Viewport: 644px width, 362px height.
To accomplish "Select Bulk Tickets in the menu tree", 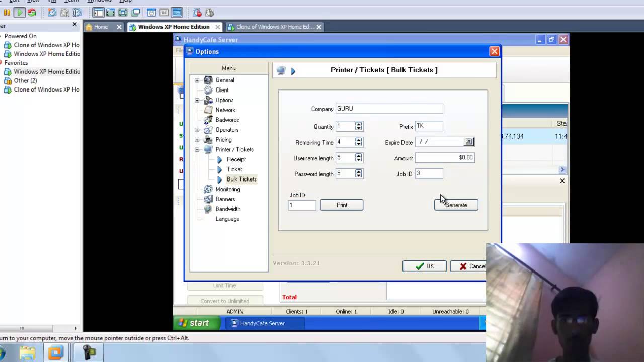I will point(242,179).
